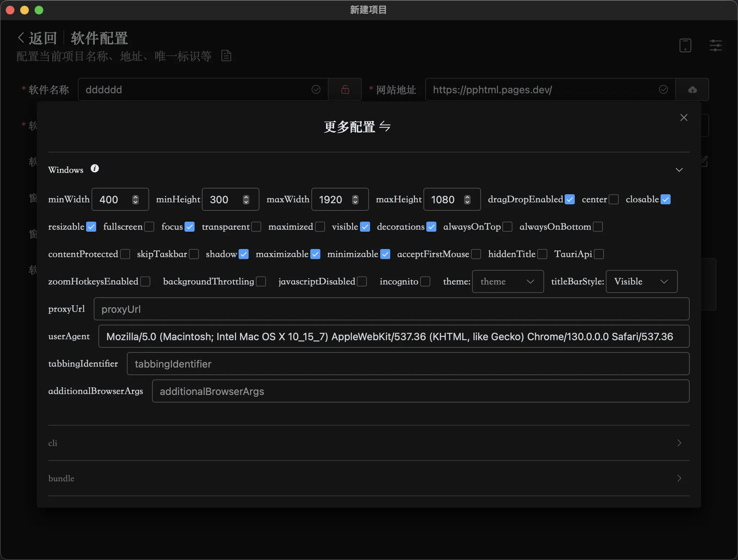This screenshot has width=738, height=560.
Task: Collapse the Windows section chevron
Action: coord(679,170)
